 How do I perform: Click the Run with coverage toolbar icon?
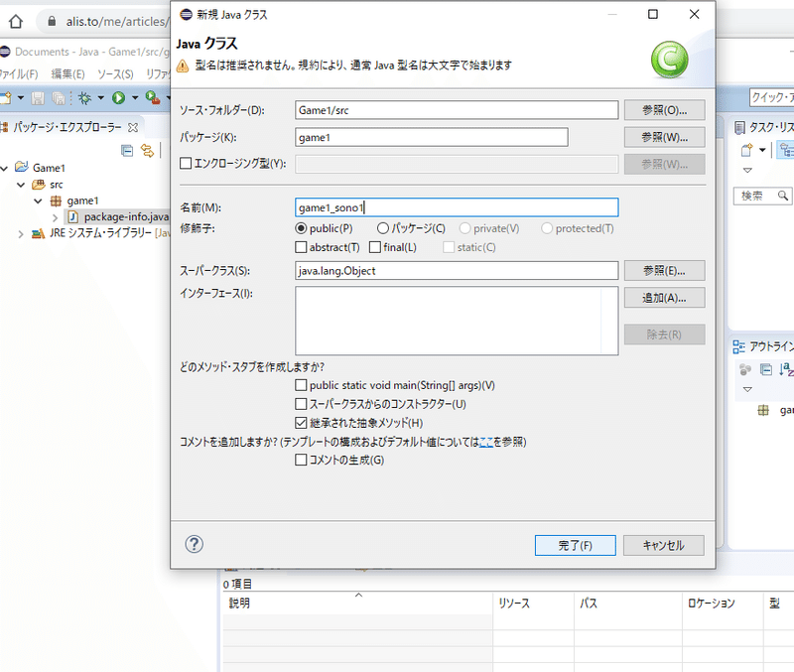[153, 97]
